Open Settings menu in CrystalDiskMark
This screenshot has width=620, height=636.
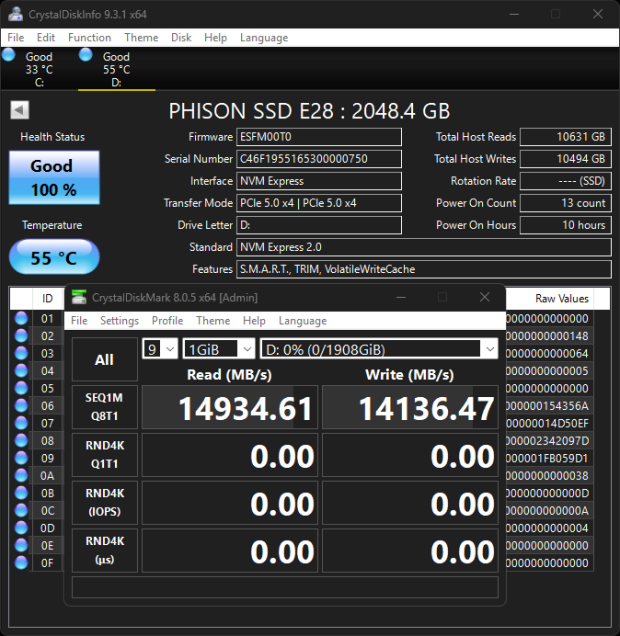coord(119,320)
